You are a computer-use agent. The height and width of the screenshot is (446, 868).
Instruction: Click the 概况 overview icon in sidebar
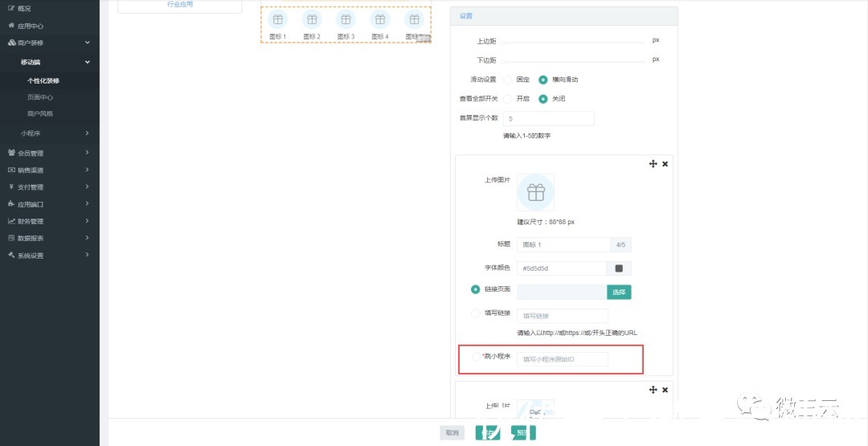coord(11,8)
